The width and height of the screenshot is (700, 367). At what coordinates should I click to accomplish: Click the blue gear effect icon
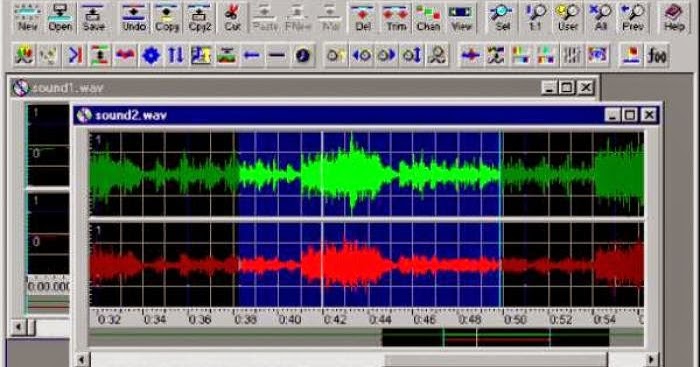(x=151, y=55)
